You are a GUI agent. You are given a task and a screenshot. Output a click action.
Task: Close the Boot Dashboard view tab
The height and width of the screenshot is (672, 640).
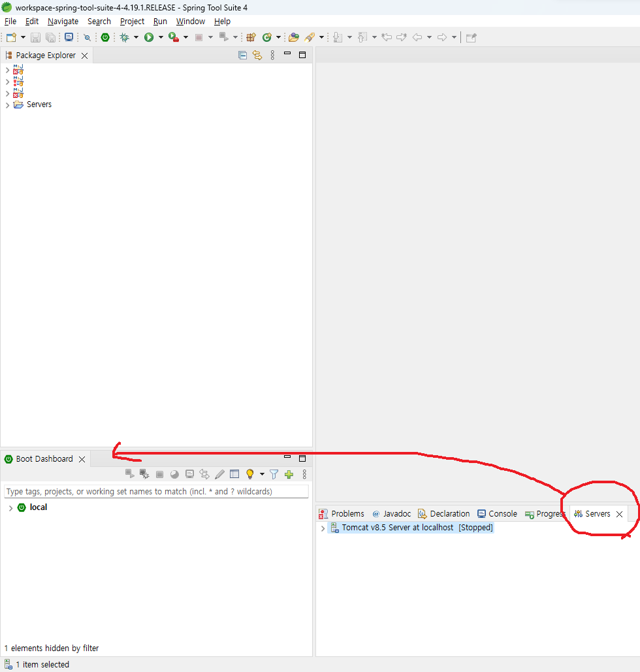click(82, 459)
